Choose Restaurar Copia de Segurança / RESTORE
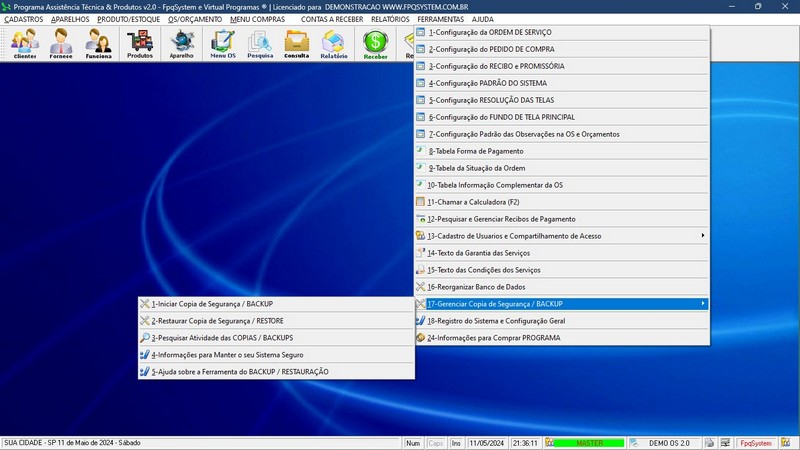 [217, 321]
